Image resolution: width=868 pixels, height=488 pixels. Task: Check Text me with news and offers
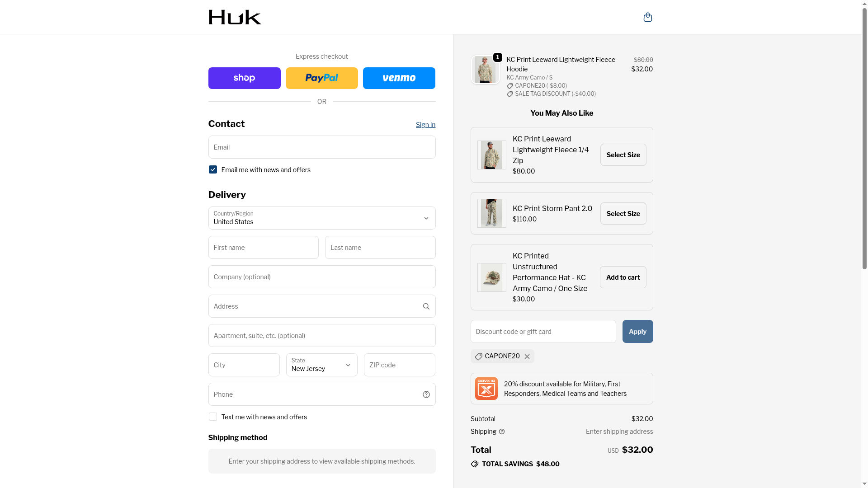pyautogui.click(x=213, y=417)
